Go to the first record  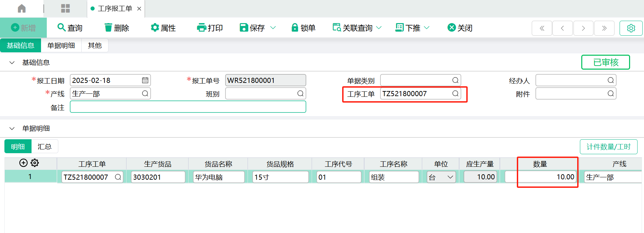pyautogui.click(x=542, y=28)
